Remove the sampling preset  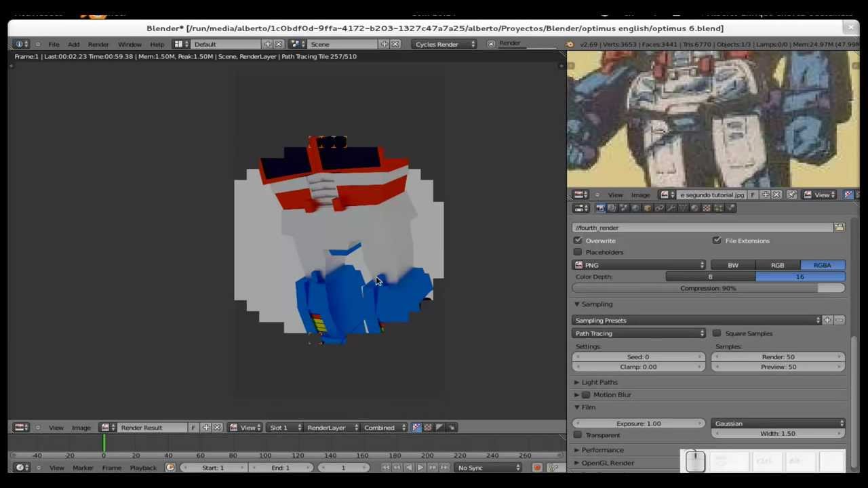840,320
